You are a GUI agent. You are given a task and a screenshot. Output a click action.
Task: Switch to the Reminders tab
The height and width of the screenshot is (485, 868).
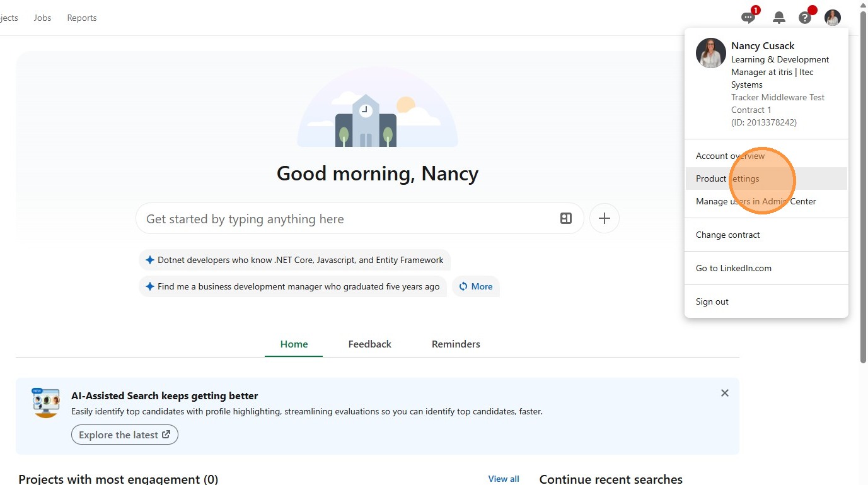click(x=456, y=344)
